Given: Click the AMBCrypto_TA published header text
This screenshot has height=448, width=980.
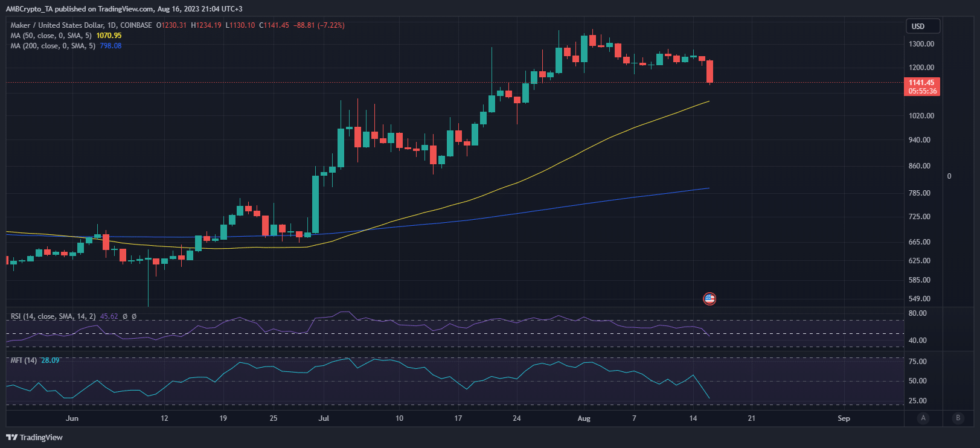Looking at the screenshot, I should pos(124,9).
